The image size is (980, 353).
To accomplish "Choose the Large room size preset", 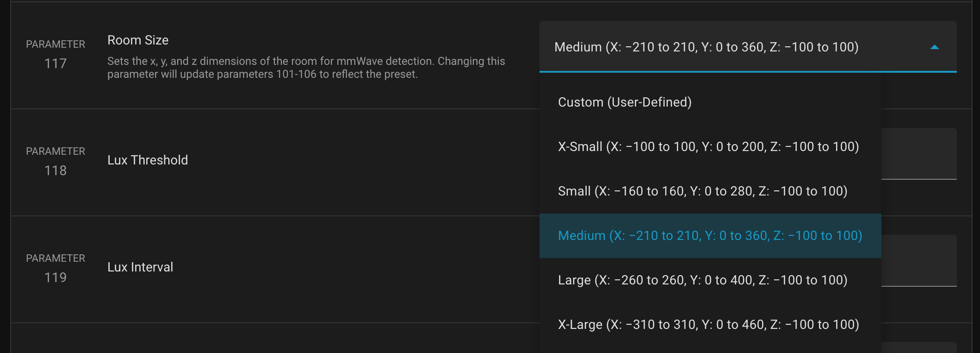I will (702, 280).
